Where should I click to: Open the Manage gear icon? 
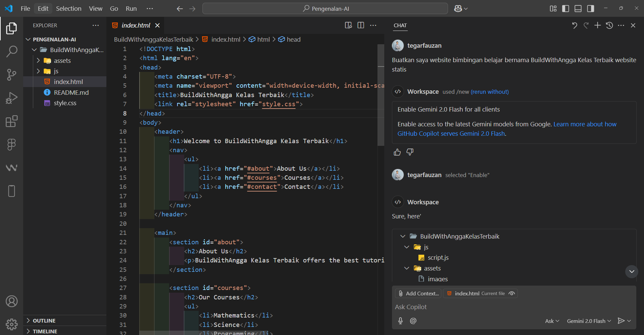tap(11, 324)
